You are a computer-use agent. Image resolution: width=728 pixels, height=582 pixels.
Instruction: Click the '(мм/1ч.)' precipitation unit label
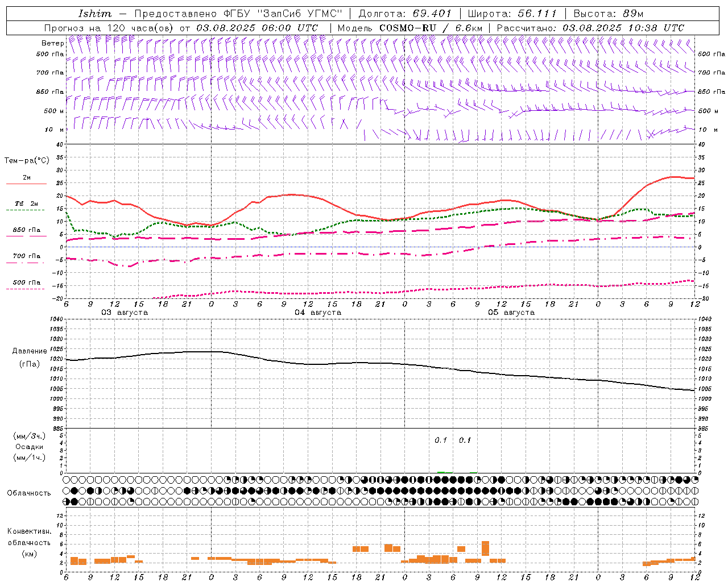[x=30, y=458]
